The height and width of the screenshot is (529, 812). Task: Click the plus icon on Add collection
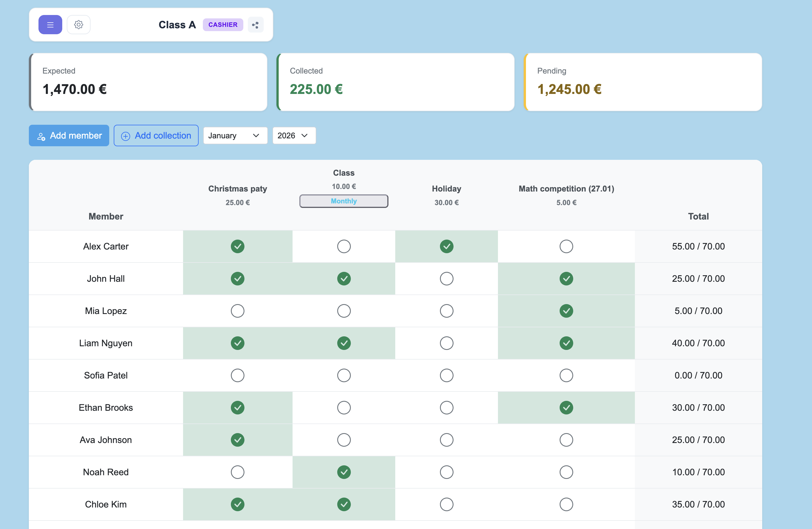pyautogui.click(x=126, y=136)
